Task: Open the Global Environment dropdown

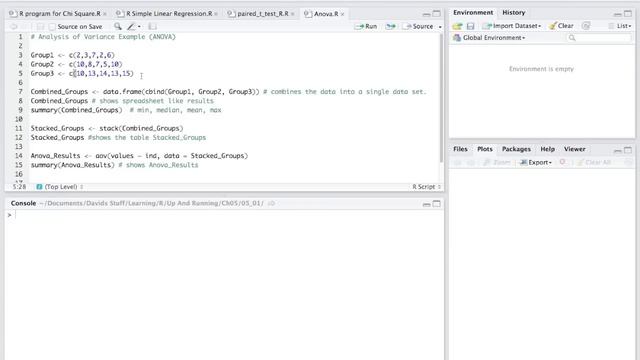Action: click(489, 38)
